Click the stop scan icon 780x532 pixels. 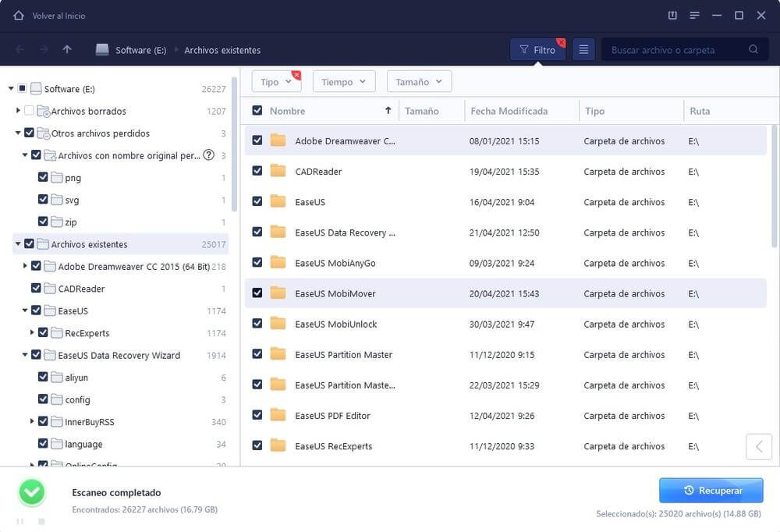coord(42,521)
